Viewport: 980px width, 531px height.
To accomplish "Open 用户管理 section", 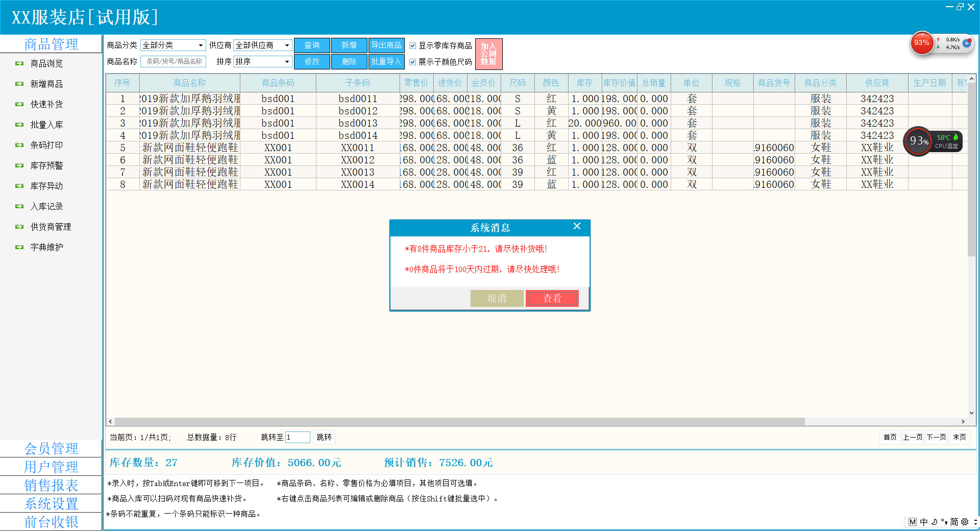I will [x=51, y=467].
